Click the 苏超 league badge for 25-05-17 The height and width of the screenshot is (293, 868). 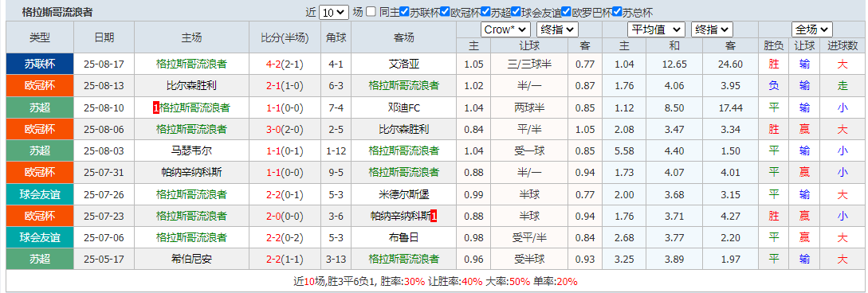40,259
